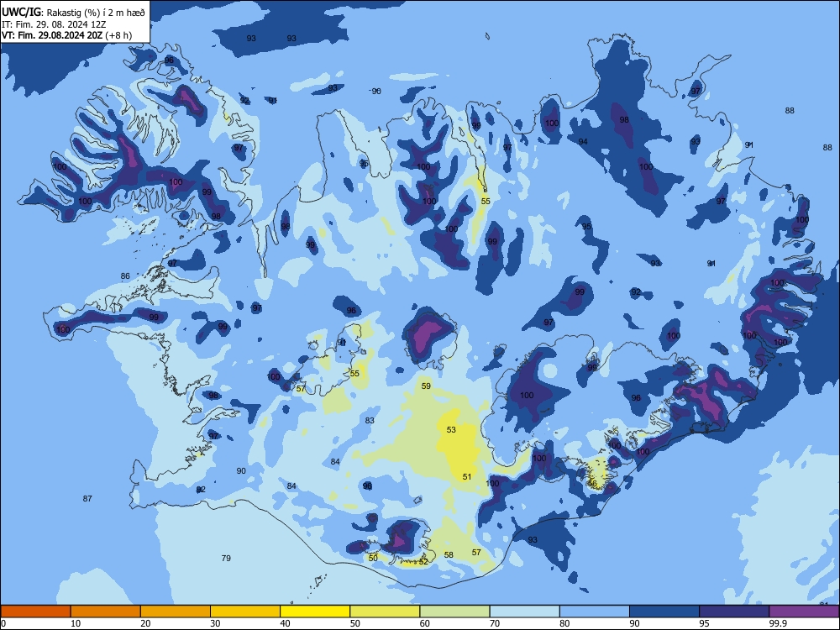Click the "50" value on the south coast

tap(374, 559)
